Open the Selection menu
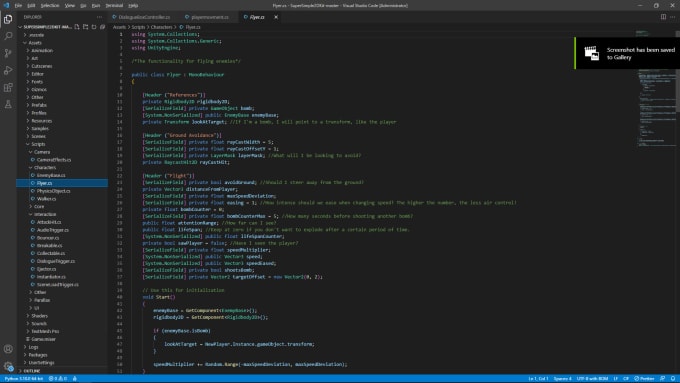This screenshot has width=680, height=383. coord(50,6)
